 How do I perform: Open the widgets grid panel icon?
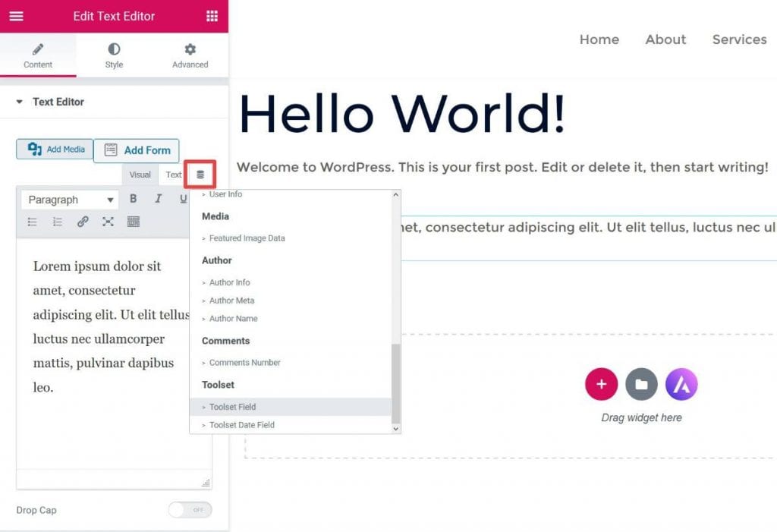click(212, 16)
